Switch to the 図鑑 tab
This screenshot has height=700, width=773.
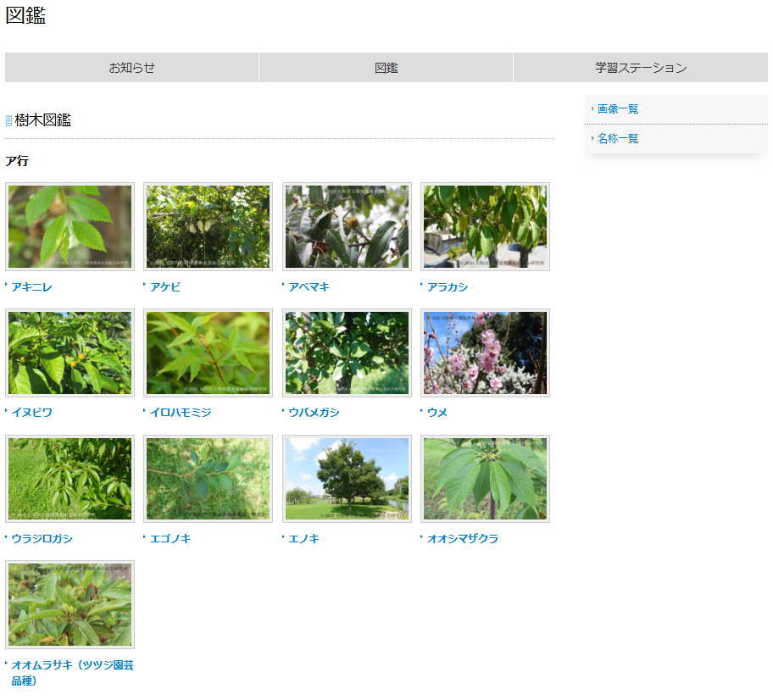click(x=386, y=68)
